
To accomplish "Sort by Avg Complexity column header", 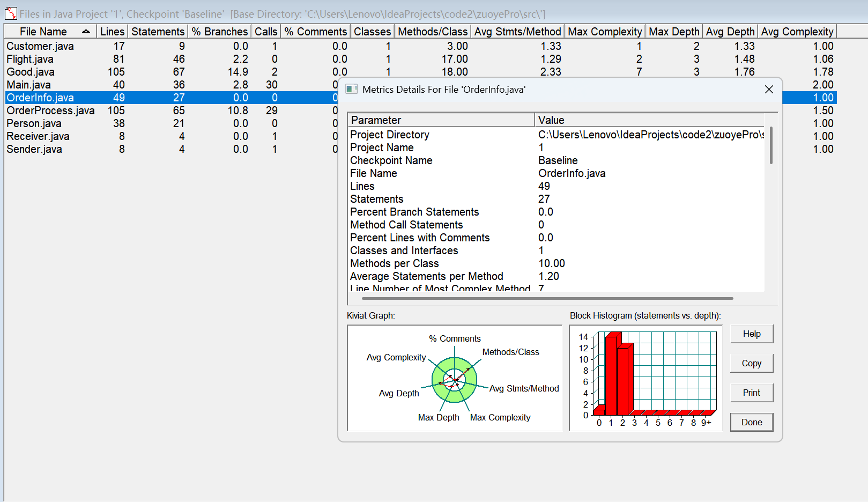I will click(797, 32).
